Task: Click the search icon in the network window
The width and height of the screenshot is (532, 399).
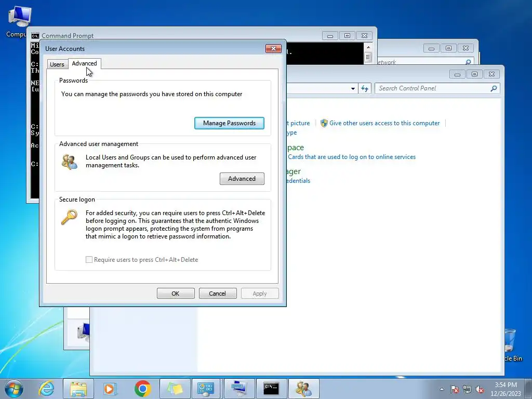Action: 468,62
